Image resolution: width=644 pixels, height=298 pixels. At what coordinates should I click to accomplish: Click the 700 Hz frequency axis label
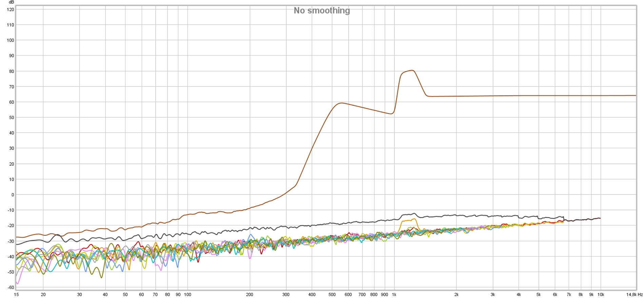click(x=362, y=295)
